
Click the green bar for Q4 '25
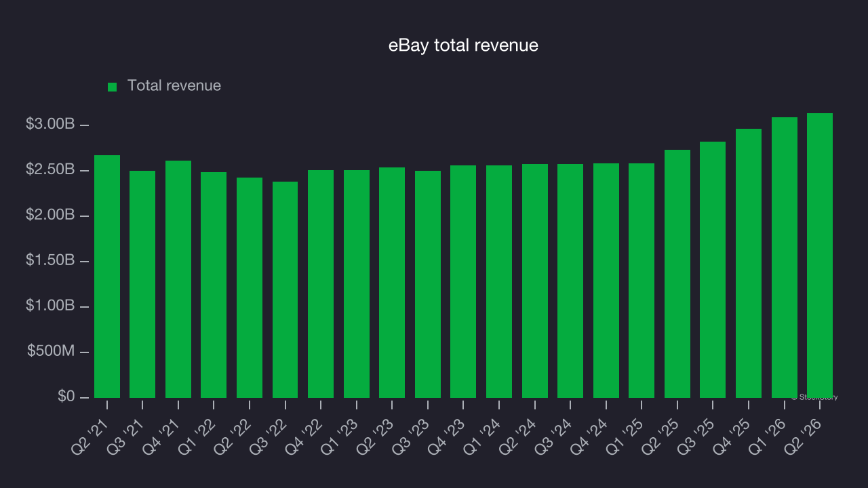749,263
